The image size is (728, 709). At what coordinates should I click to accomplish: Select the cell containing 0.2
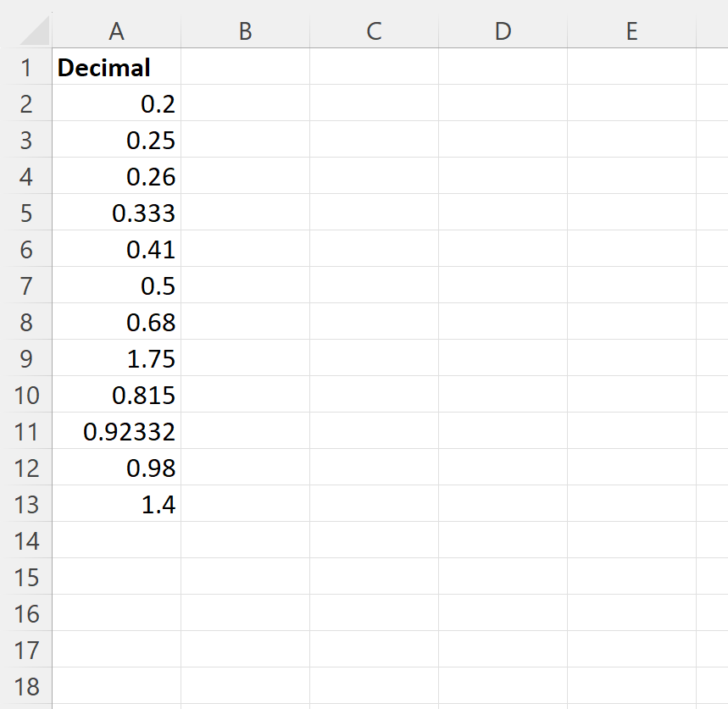pos(116,103)
